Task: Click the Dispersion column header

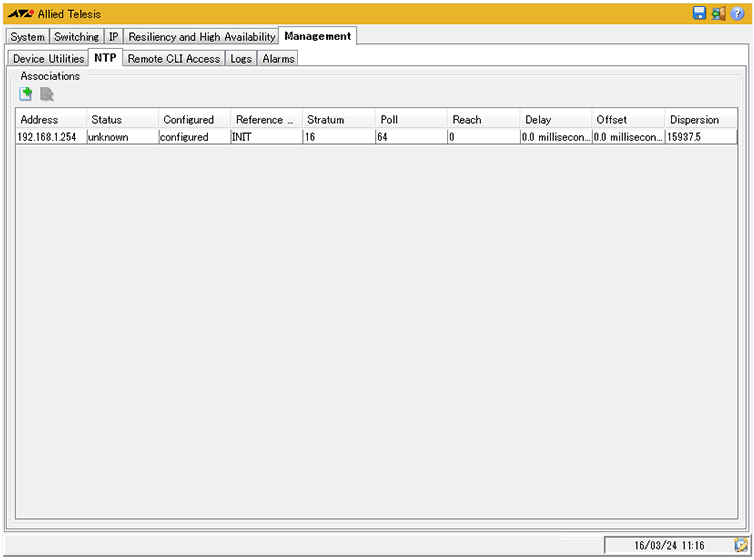Action: pos(700,120)
